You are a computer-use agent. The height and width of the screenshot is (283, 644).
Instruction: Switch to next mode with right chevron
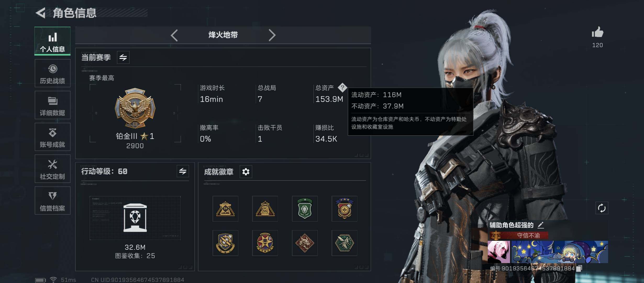pos(272,35)
